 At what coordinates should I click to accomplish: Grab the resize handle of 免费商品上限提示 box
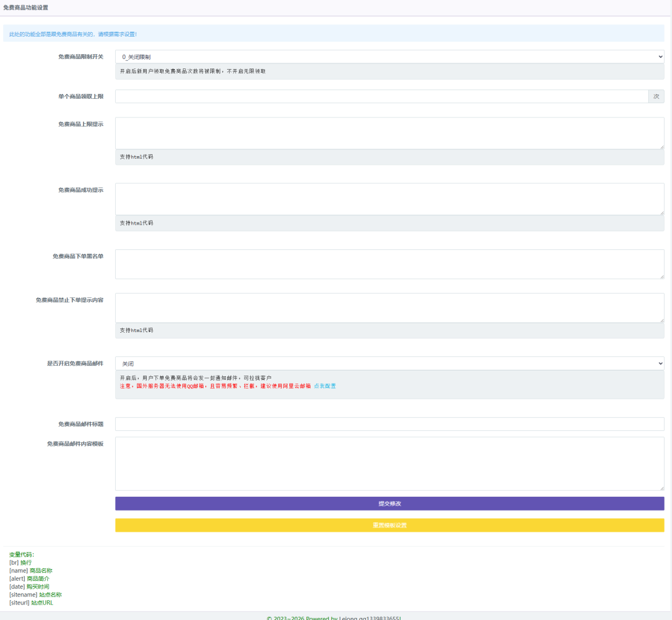coord(661,146)
